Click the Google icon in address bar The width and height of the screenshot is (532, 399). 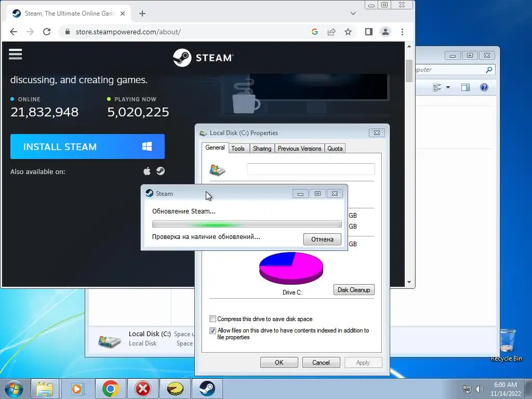(314, 32)
